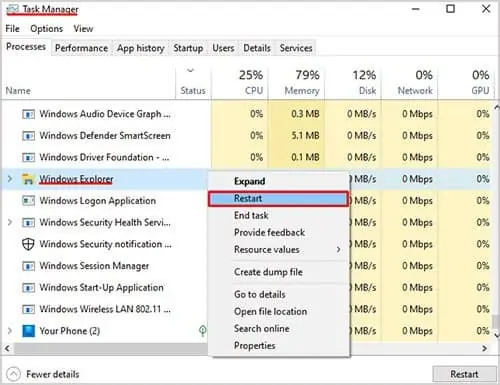Click the 0.1 MB memory value
The height and width of the screenshot is (385, 500).
click(305, 157)
